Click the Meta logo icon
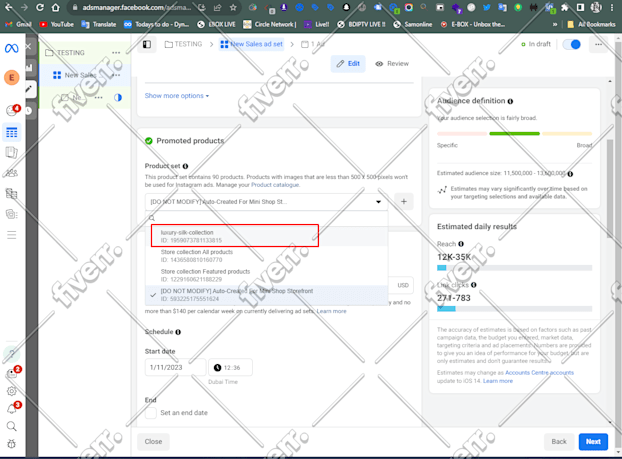Viewport: 622px width, 459px height. click(12, 48)
